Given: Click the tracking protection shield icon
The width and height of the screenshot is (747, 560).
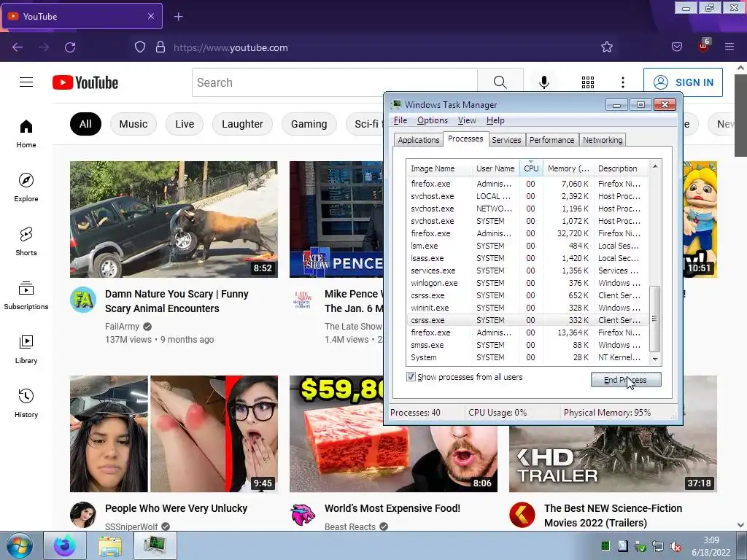Looking at the screenshot, I should click(x=139, y=47).
